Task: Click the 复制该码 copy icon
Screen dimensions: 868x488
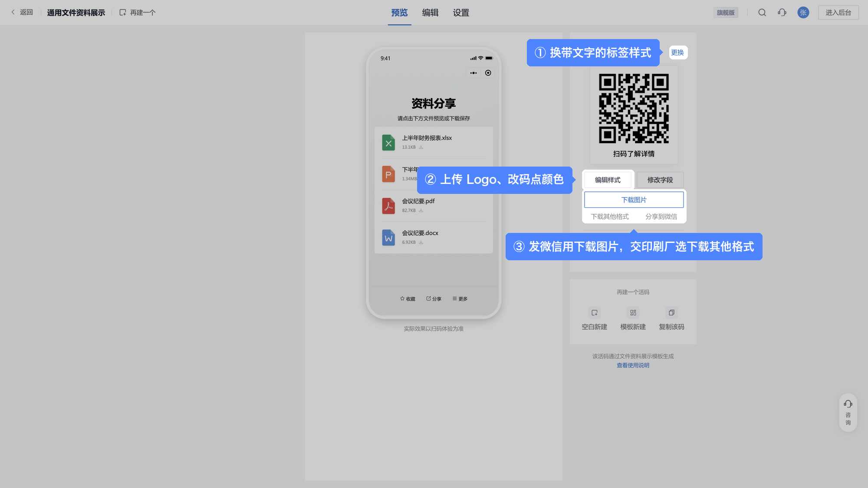Action: (671, 313)
